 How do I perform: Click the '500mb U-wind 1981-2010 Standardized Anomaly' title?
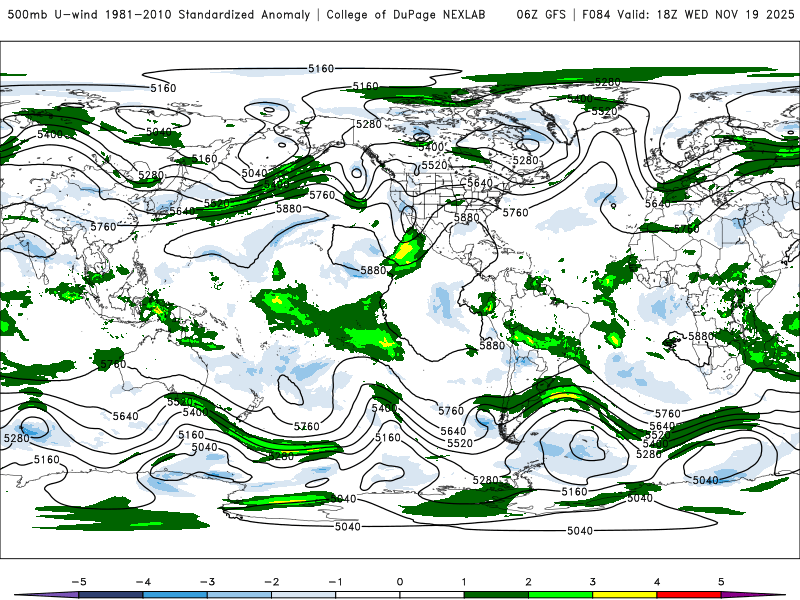pyautogui.click(x=159, y=15)
